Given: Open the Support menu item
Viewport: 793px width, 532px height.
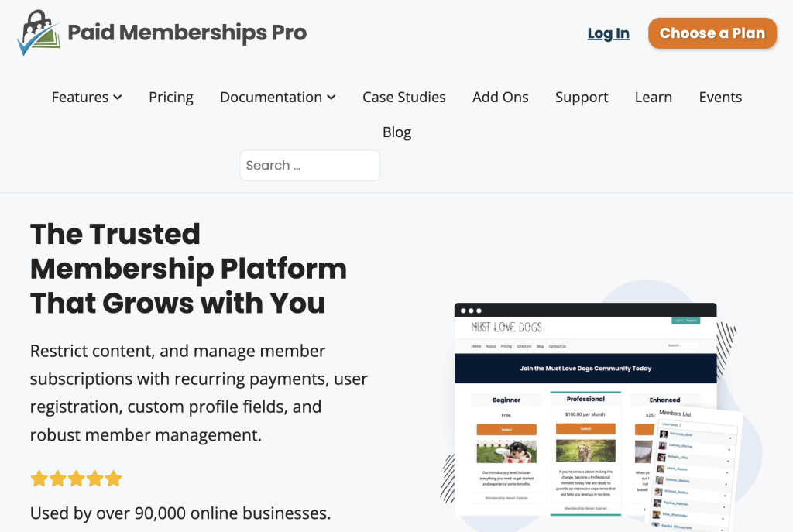Looking at the screenshot, I should (582, 97).
